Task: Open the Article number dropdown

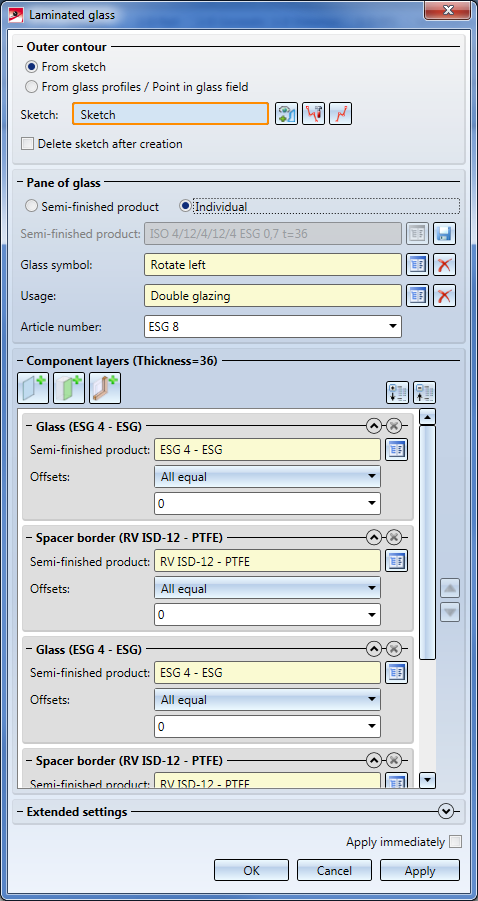Action: 393,326
